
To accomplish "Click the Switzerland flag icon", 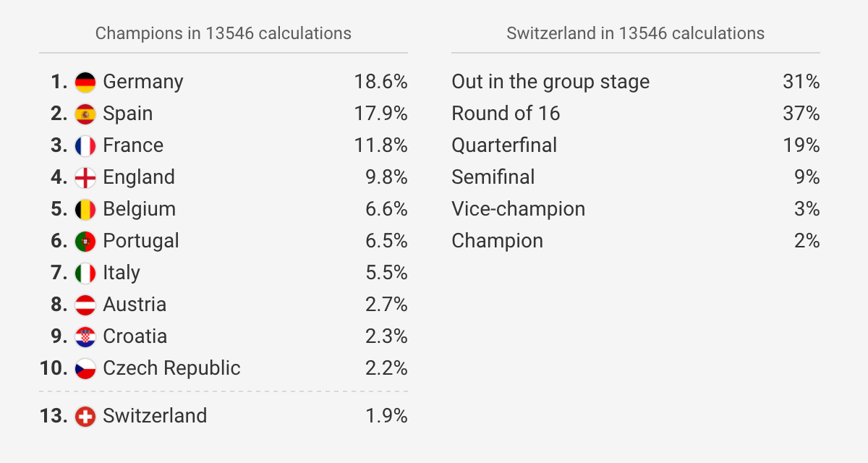I will pyautogui.click(x=85, y=416).
